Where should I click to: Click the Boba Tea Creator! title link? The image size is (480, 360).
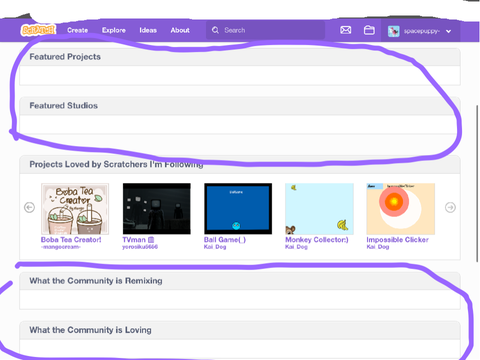tap(71, 240)
